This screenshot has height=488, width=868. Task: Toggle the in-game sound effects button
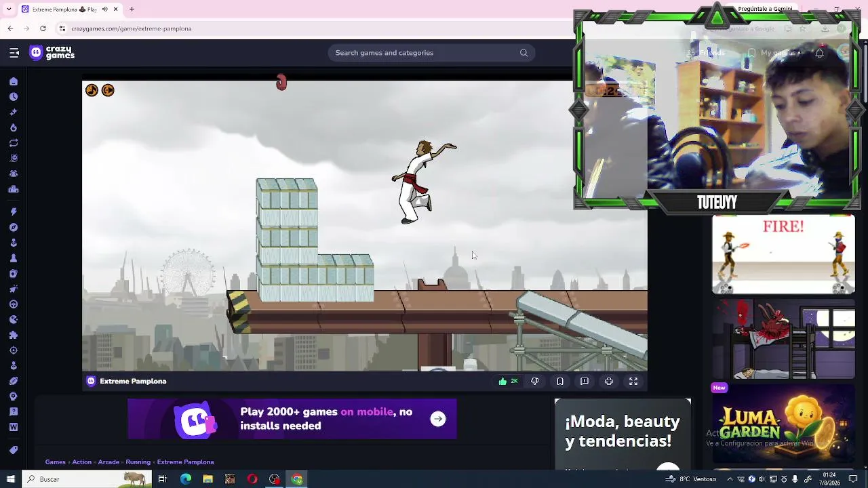click(108, 90)
